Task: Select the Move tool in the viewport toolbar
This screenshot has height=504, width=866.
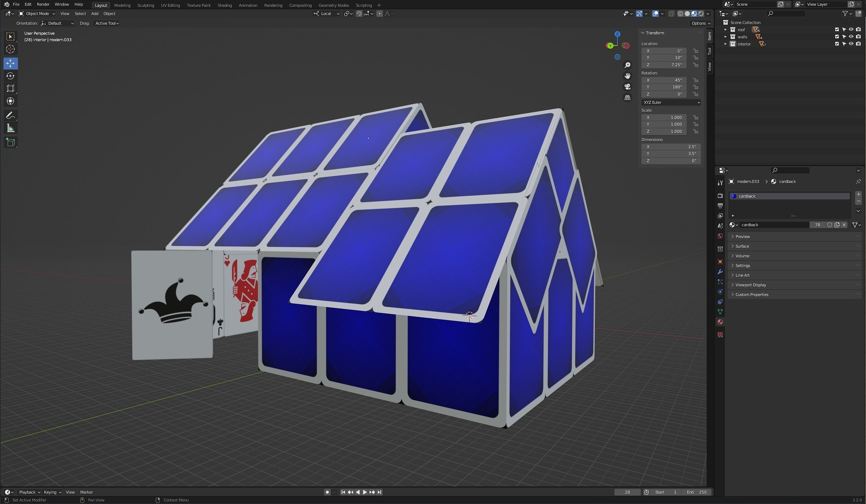Action: click(10, 63)
